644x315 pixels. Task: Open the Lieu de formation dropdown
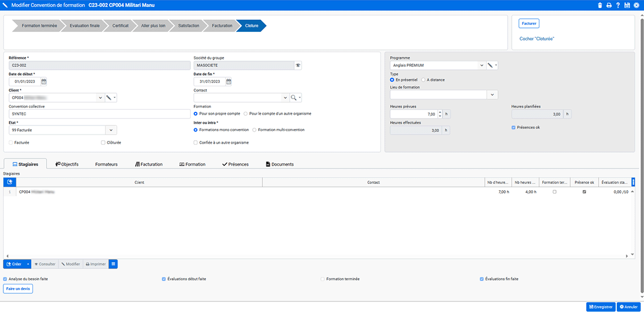click(492, 94)
